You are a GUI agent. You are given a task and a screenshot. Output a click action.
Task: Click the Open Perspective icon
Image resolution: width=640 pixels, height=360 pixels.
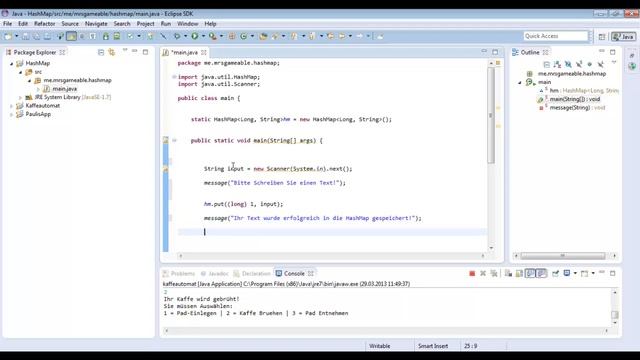tap(602, 37)
